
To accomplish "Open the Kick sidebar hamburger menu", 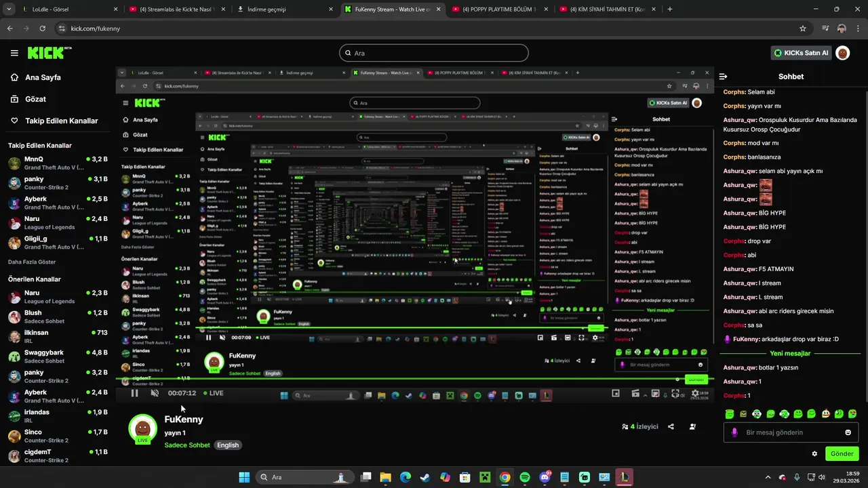I will coord(14,53).
